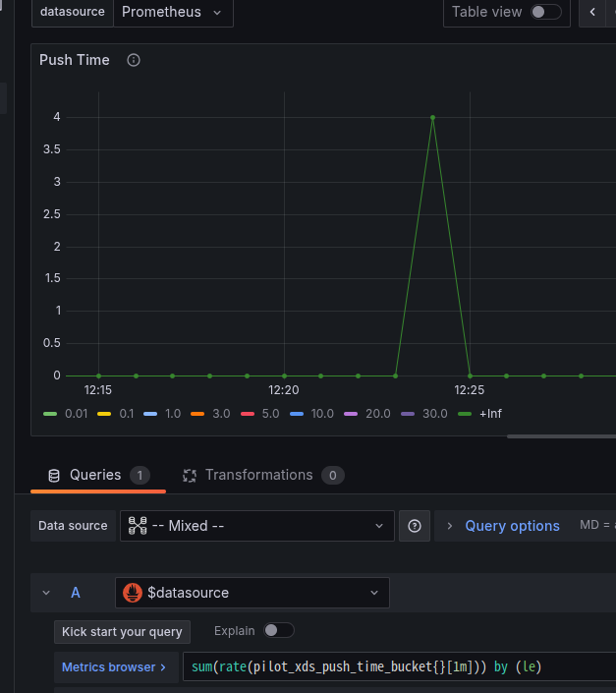Click into the PromQL query field
Viewport: 616px width, 693px height.
click(399, 666)
